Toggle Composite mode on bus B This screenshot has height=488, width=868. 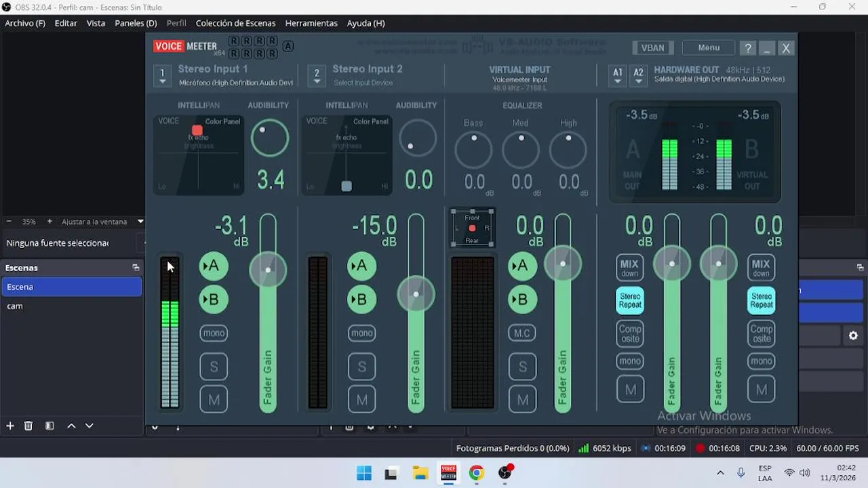point(761,333)
